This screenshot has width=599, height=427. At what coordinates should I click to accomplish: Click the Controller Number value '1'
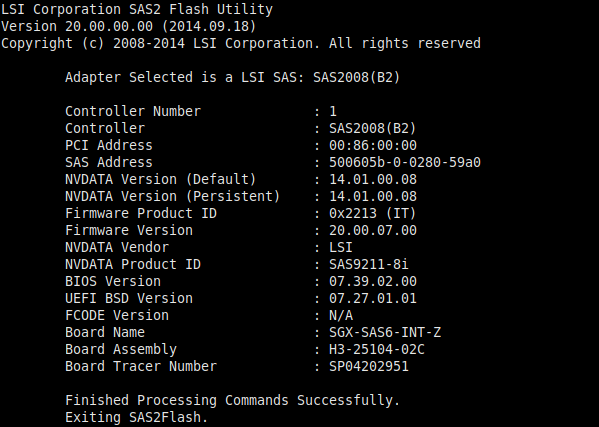[333, 111]
